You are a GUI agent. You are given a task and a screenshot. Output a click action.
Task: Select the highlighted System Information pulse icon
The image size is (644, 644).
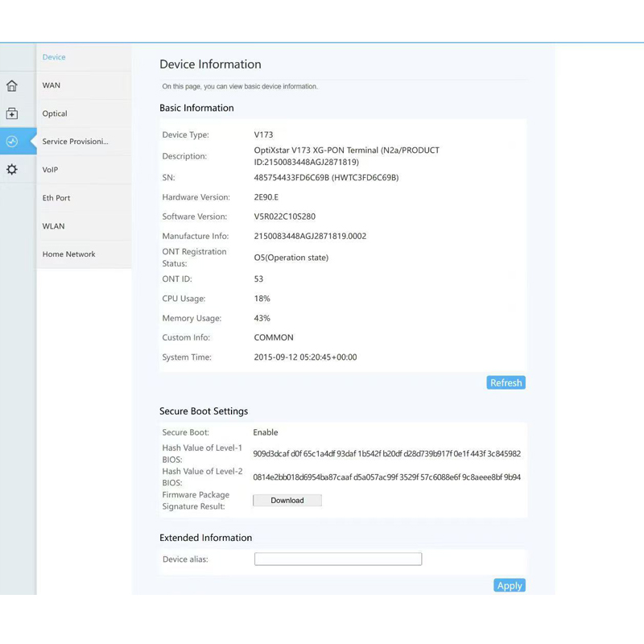point(12,142)
